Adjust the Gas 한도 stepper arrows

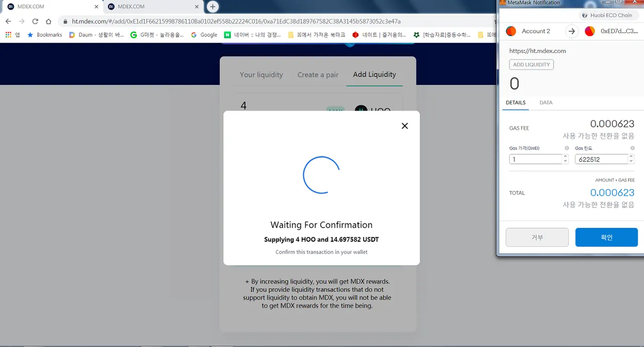tap(631, 159)
